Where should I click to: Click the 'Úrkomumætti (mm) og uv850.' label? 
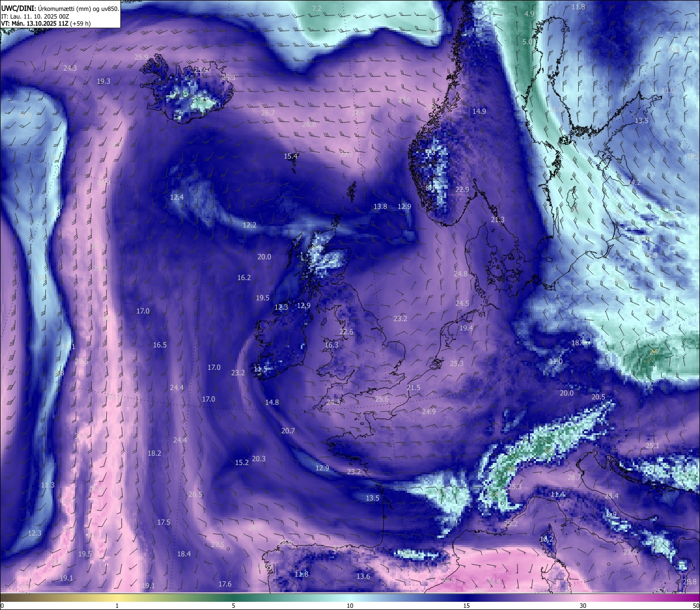pyautogui.click(x=78, y=8)
